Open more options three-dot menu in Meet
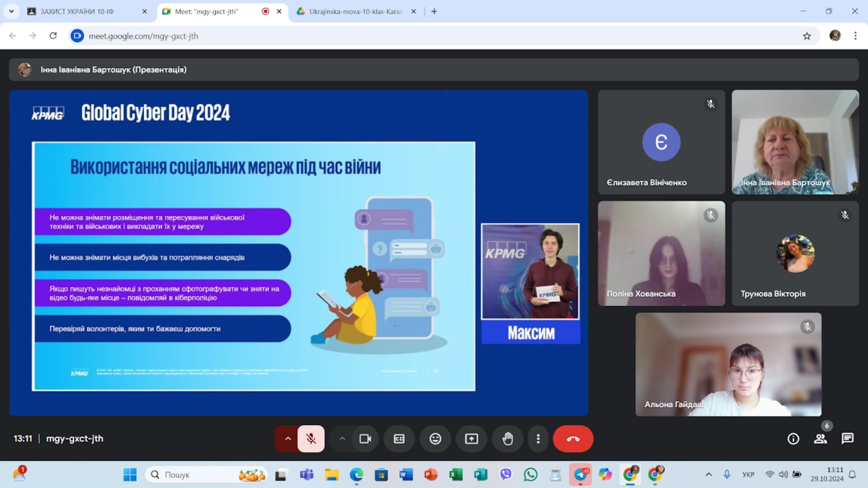Viewport: 868px width, 488px height. coord(538,439)
